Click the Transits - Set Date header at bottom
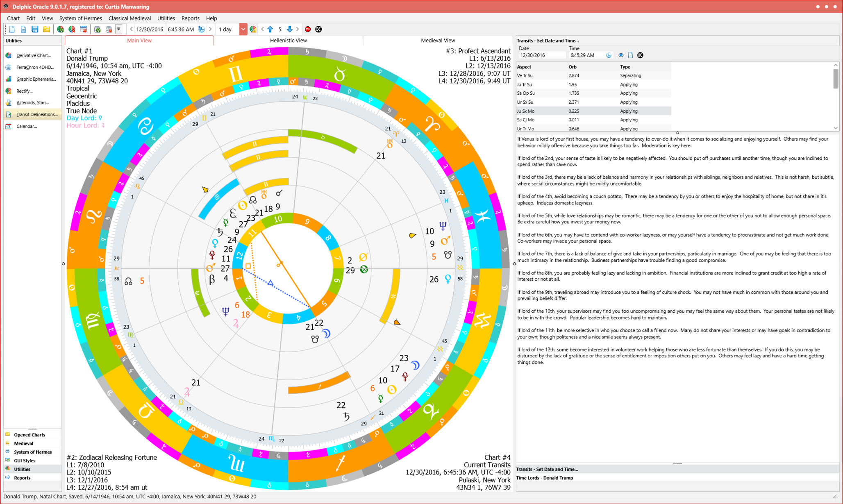The width and height of the screenshot is (843, 504). [677, 469]
